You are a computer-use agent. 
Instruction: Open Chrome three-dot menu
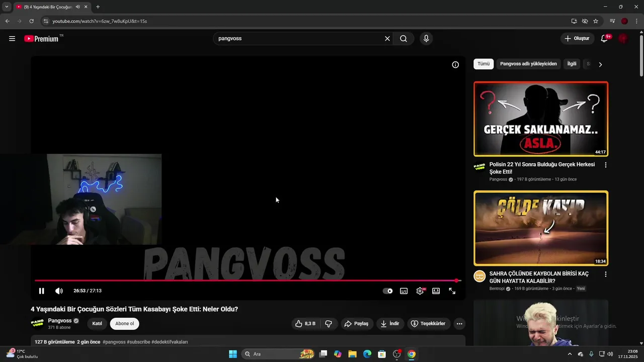click(x=636, y=21)
